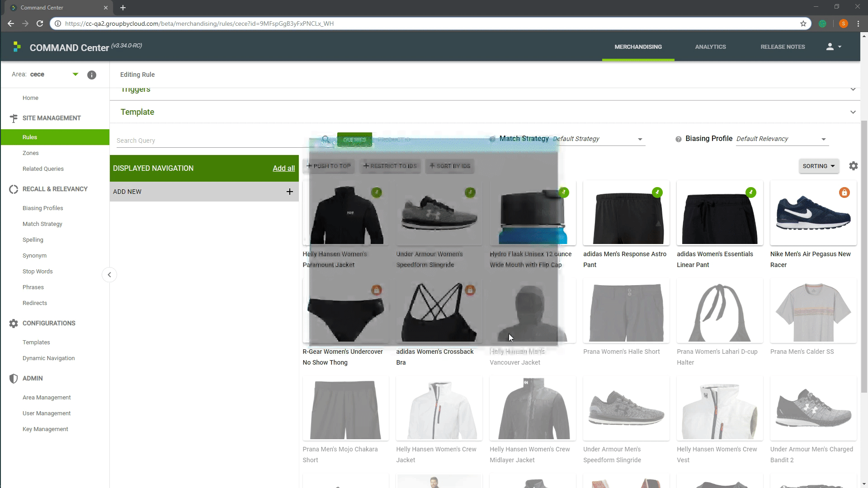Select Under Armour Men's Charged Bandit 2 thumbnail
This screenshot has height=488, width=868.
813,408
